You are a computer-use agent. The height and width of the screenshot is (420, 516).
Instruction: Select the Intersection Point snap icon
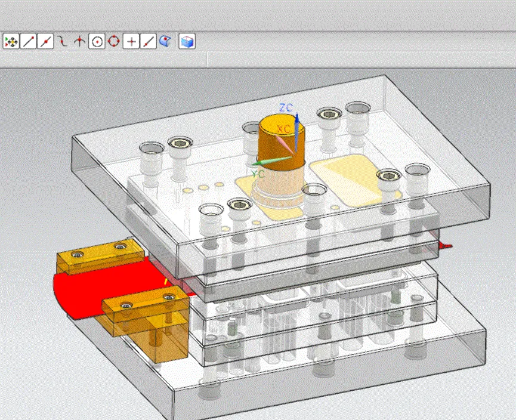click(x=80, y=41)
